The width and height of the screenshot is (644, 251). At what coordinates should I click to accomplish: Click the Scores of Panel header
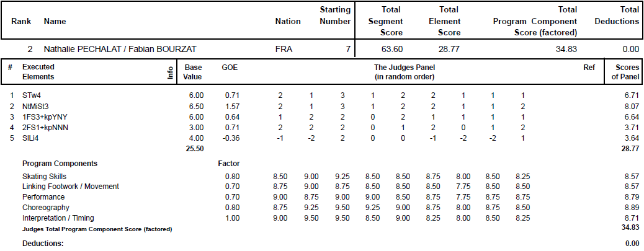point(624,72)
